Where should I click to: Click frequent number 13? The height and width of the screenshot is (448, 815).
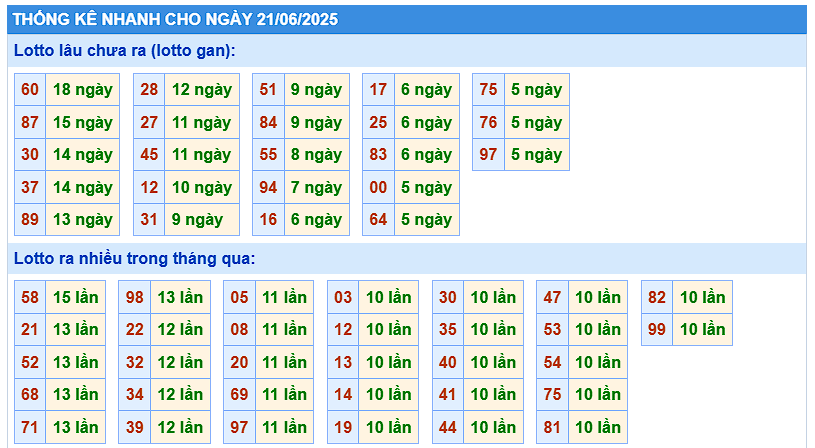click(344, 362)
